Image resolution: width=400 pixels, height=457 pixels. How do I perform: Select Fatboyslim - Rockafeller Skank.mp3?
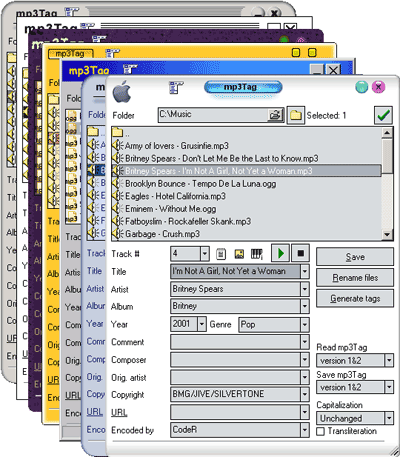point(188,221)
